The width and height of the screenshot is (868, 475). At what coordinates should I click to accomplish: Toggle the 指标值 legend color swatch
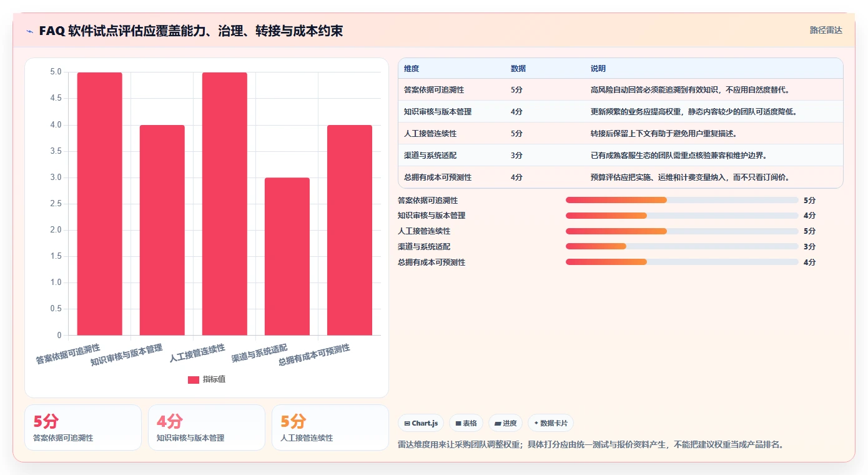[x=194, y=379]
